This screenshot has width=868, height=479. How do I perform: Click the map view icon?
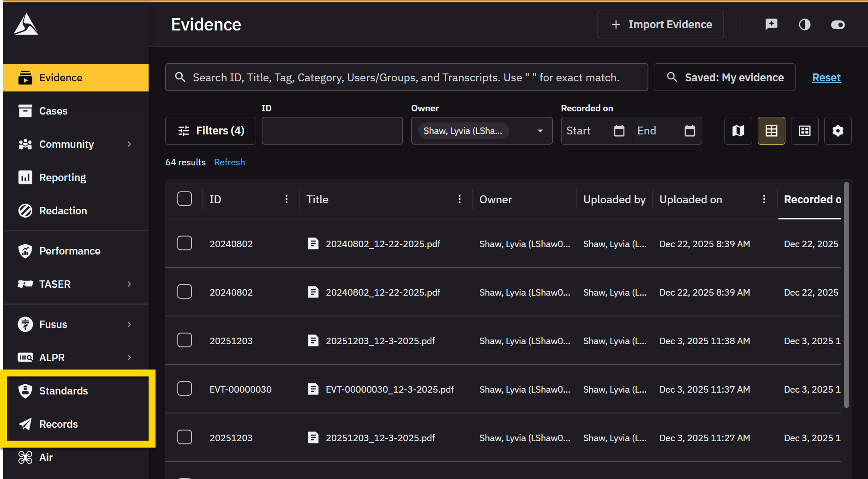pos(738,131)
